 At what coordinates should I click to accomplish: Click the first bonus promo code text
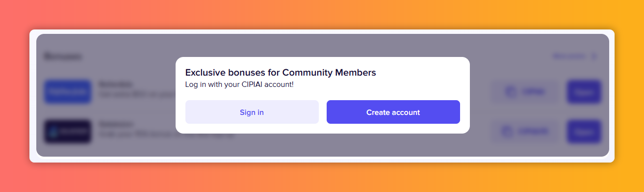tap(535, 92)
